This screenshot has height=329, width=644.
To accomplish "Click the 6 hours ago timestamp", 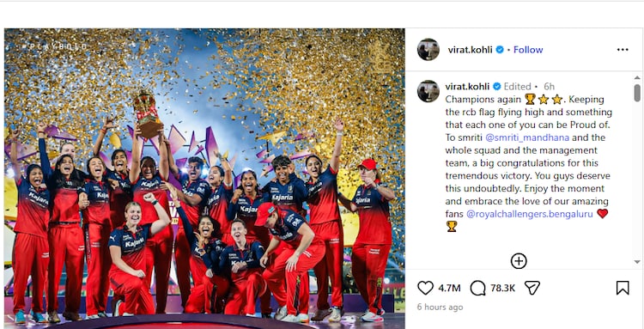I will point(440,308).
